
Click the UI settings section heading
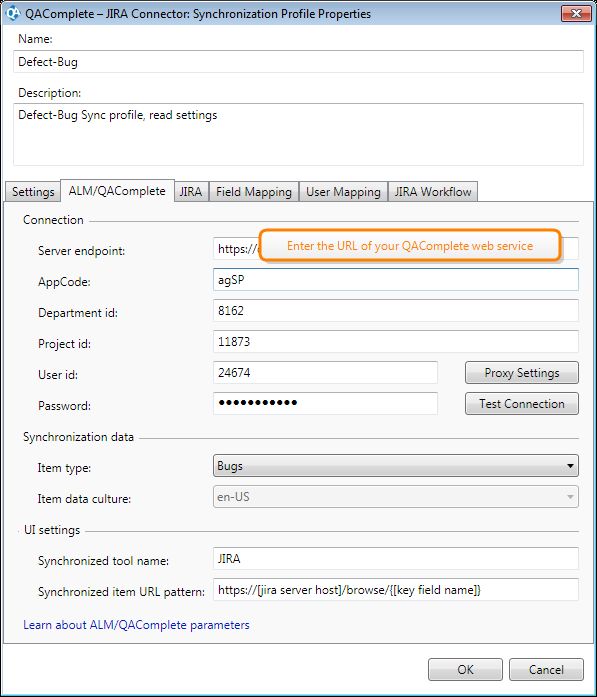(52, 530)
